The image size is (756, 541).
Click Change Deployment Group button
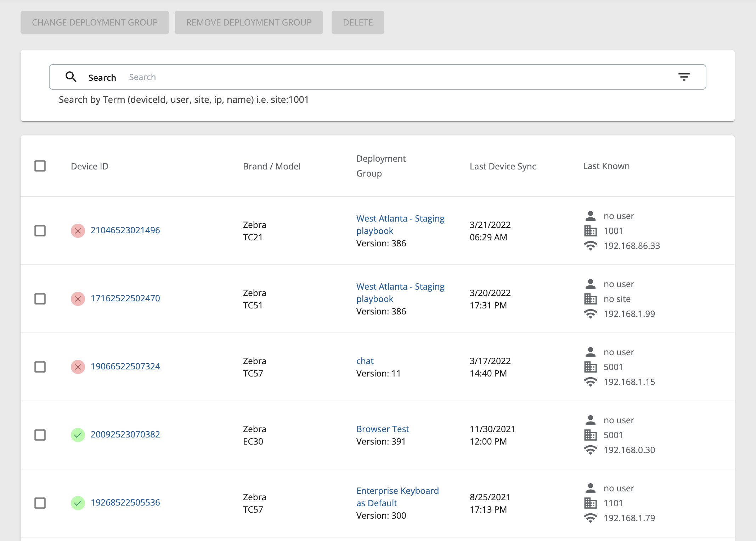coord(95,22)
